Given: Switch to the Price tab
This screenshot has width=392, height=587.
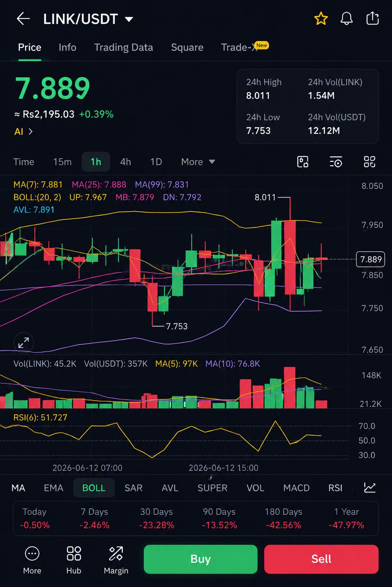Looking at the screenshot, I should pyautogui.click(x=29, y=47).
